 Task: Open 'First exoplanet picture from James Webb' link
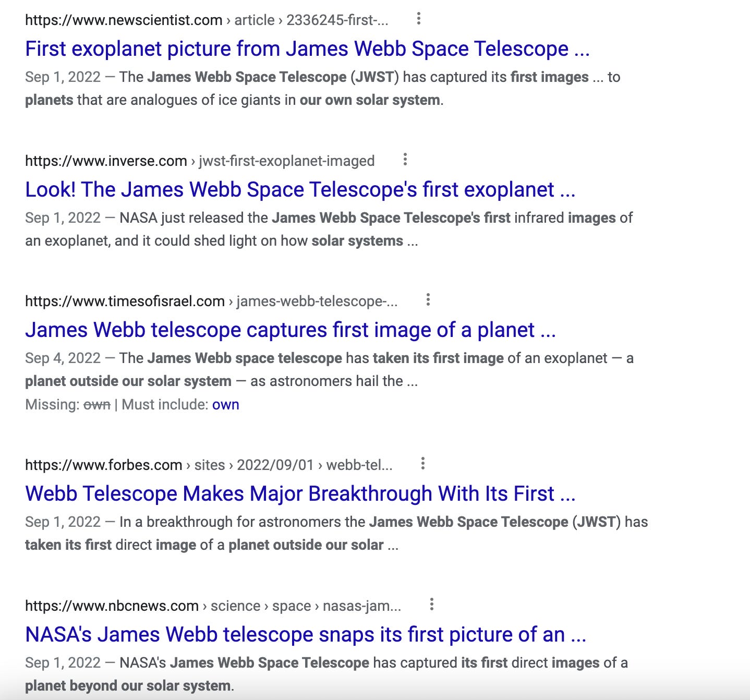click(307, 49)
